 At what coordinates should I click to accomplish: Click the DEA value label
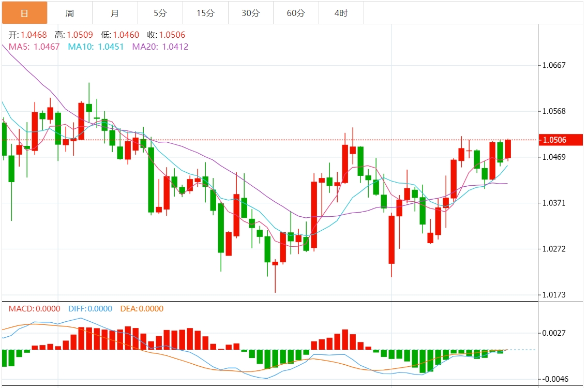tap(142, 309)
